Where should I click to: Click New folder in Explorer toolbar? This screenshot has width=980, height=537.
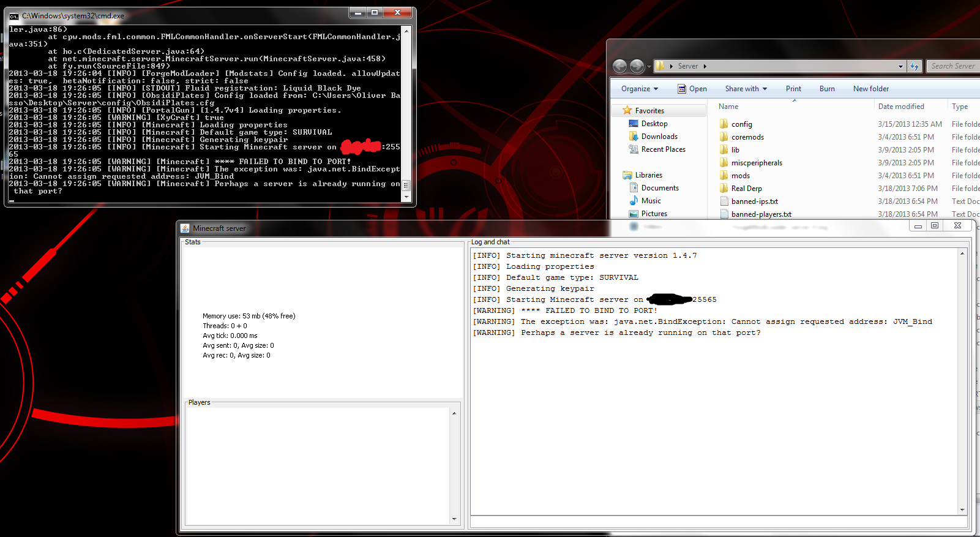pyautogui.click(x=871, y=89)
